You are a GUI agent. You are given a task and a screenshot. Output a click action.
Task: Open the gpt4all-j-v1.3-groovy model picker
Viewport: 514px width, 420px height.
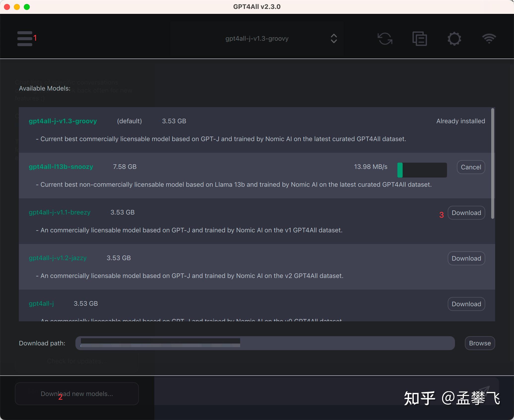point(257,38)
